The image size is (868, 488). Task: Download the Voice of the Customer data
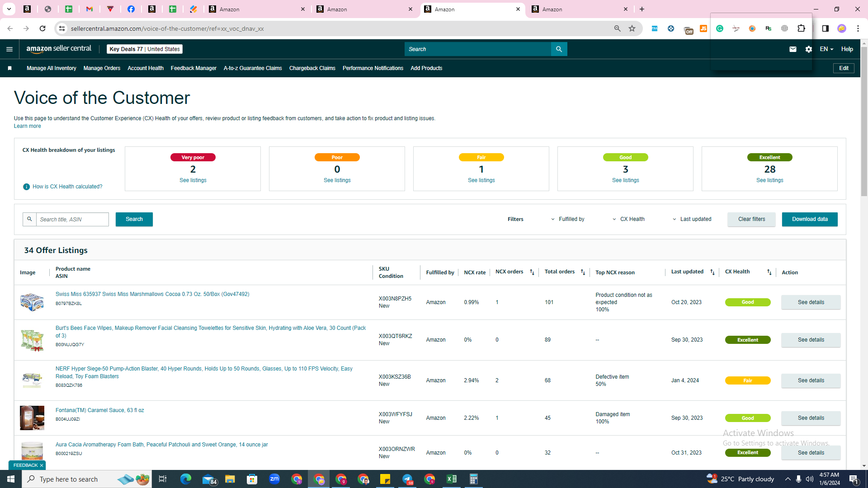click(810, 219)
